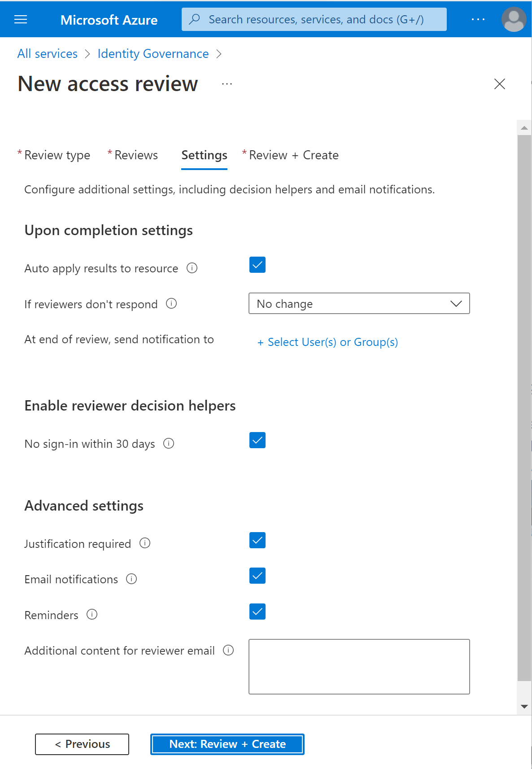The height and width of the screenshot is (769, 532).
Task: Click the search magnifier icon
Action: (194, 19)
